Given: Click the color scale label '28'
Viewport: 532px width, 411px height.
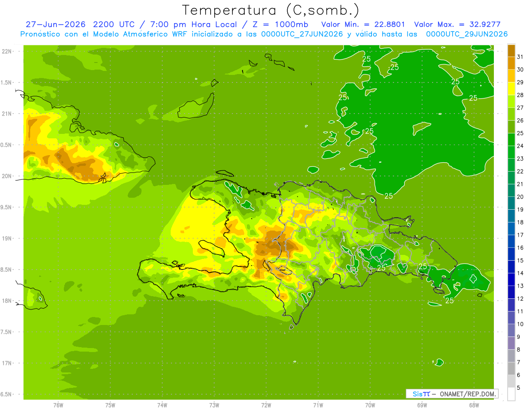Looking at the screenshot, I should [x=520, y=95].
